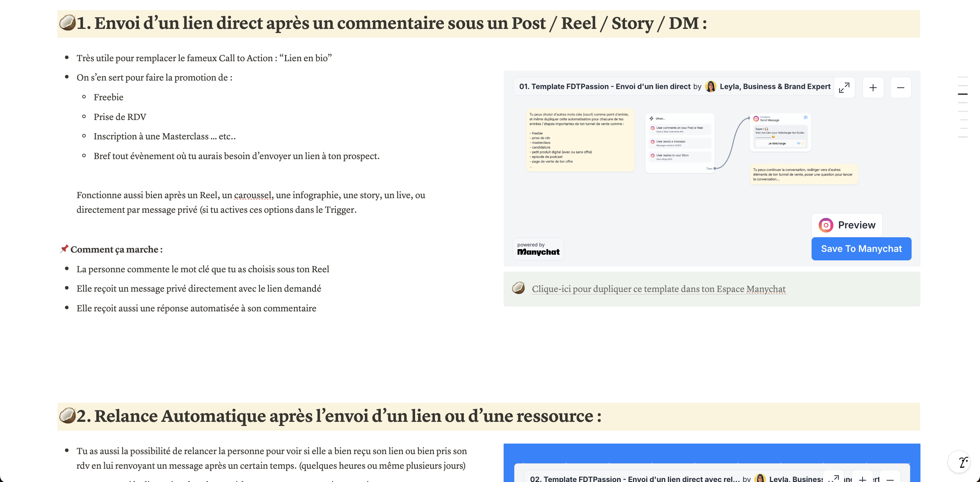Click the coconut icon beside heading 2
Image resolution: width=980 pixels, height=482 pixels.
point(67,415)
